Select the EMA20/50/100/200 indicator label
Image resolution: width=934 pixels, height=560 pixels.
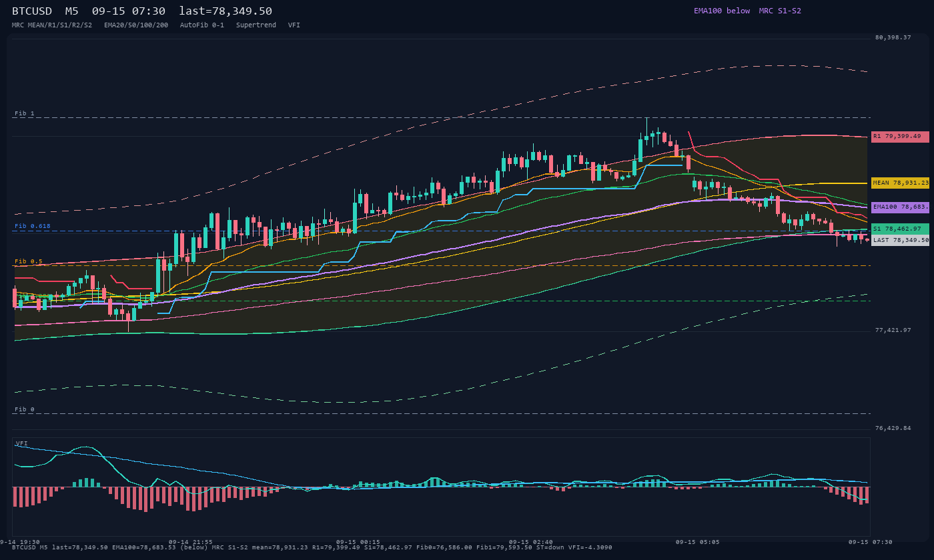(136, 25)
